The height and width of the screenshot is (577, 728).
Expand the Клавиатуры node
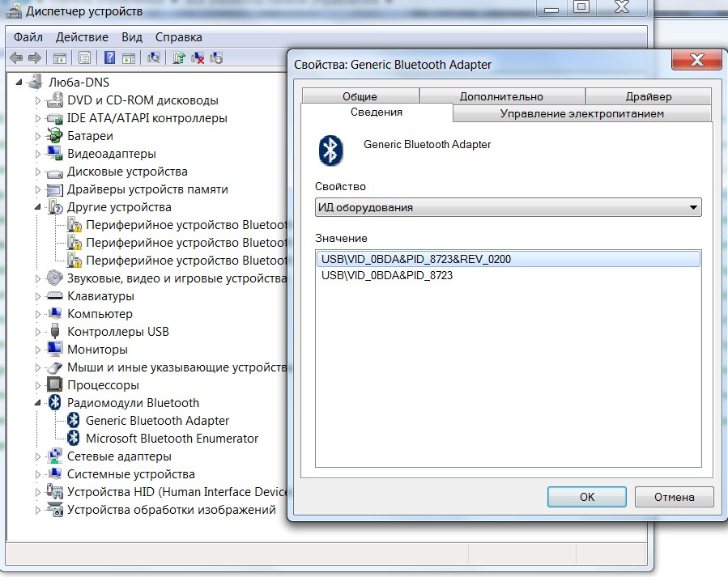tap(38, 296)
